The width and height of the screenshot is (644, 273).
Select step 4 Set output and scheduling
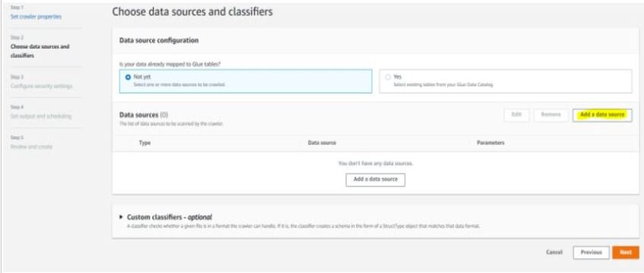click(41, 116)
